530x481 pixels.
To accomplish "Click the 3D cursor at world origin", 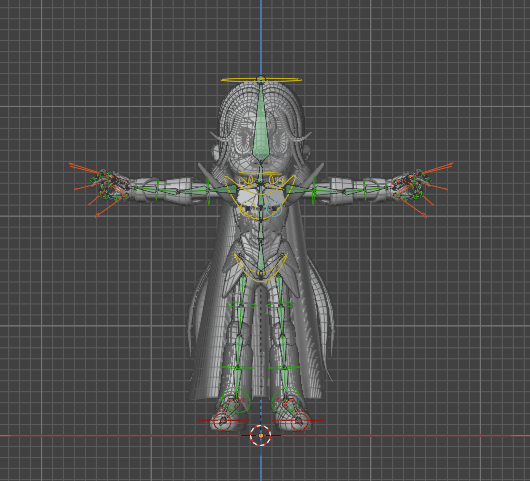I will click(x=261, y=435).
